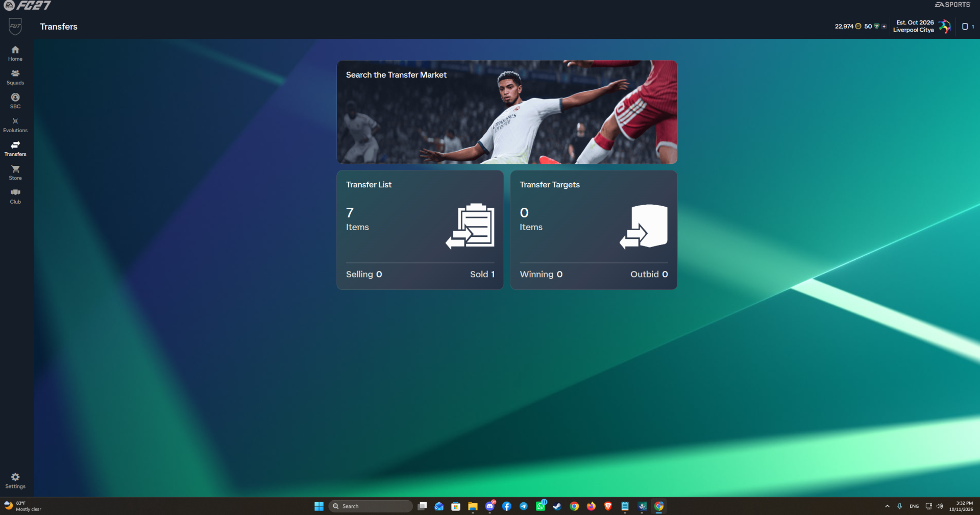
Task: Open the volume control in tray
Action: click(x=940, y=506)
